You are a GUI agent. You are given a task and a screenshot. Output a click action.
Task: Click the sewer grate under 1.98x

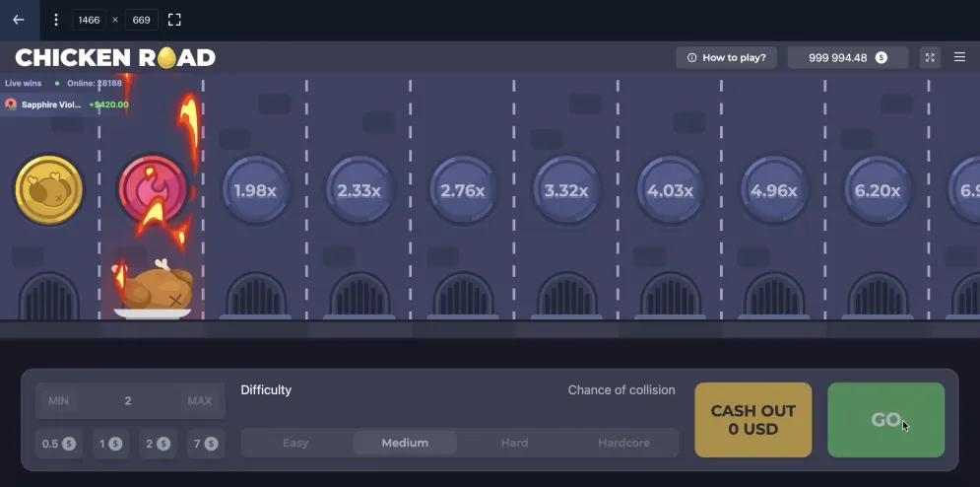[x=256, y=296]
